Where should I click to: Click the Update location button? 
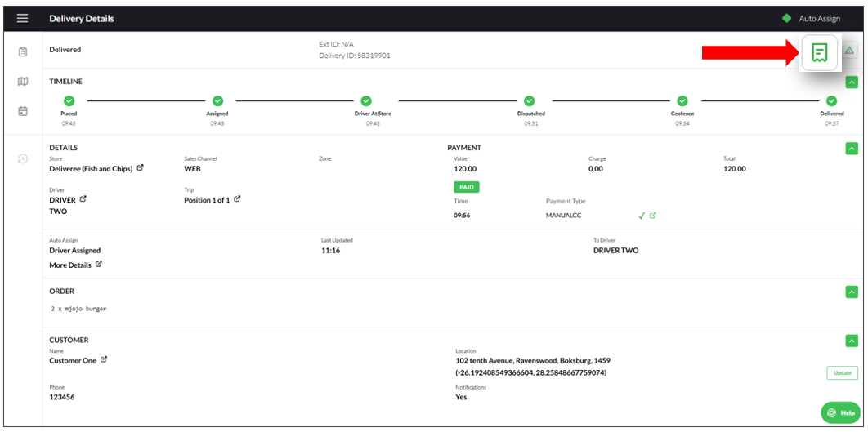(x=842, y=373)
